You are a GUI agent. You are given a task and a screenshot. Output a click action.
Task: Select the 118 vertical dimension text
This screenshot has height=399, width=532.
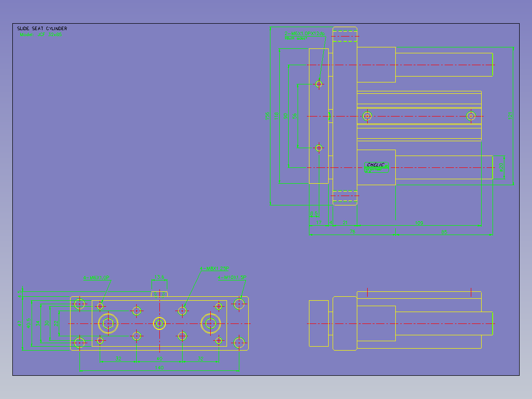pos(276,116)
